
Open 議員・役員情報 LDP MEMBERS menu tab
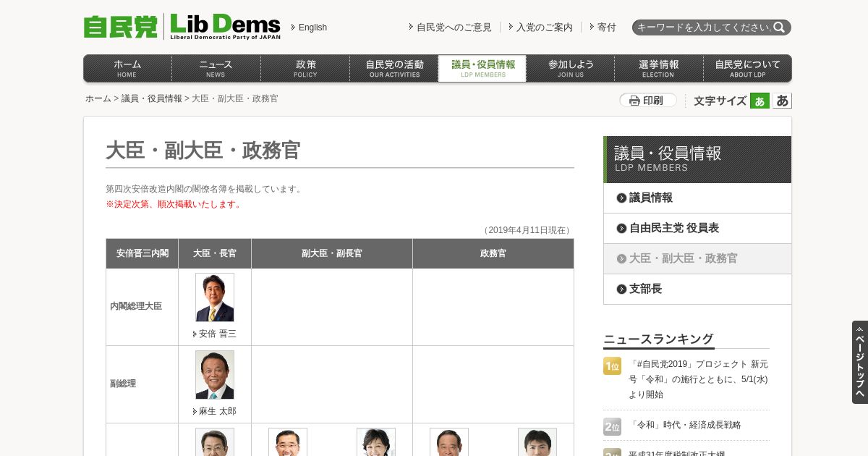click(x=482, y=68)
